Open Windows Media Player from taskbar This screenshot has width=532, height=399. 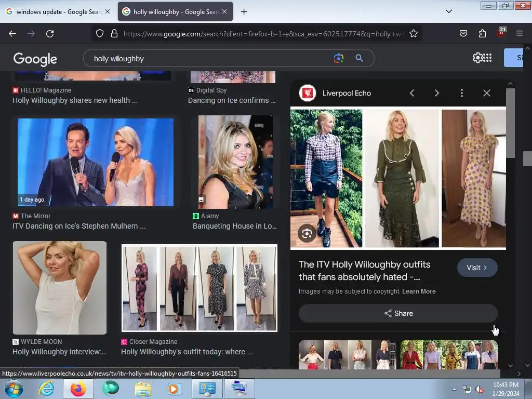tap(175, 389)
